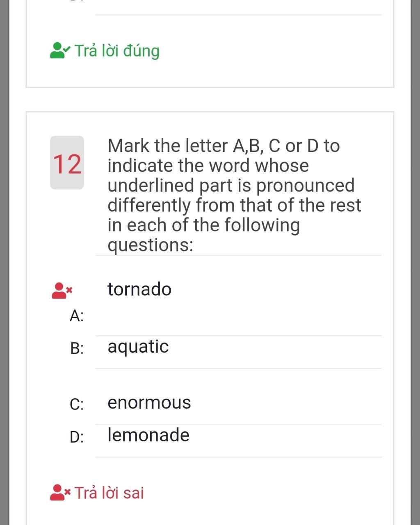Click the A: option label
The height and width of the screenshot is (525, 420).
[77, 316]
